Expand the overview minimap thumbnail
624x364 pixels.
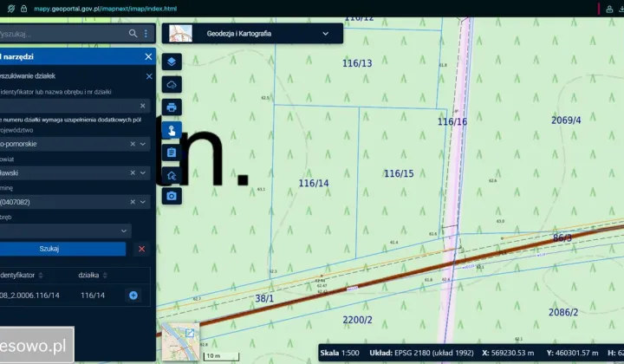190,333
